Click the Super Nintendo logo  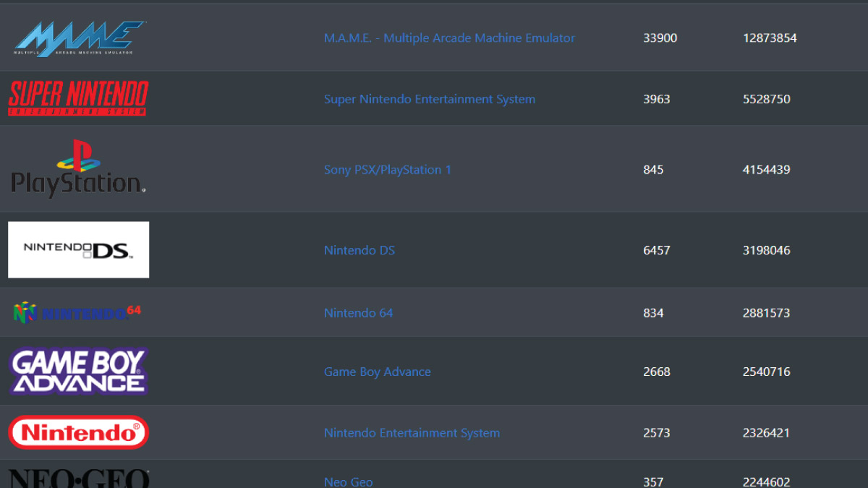(78, 98)
